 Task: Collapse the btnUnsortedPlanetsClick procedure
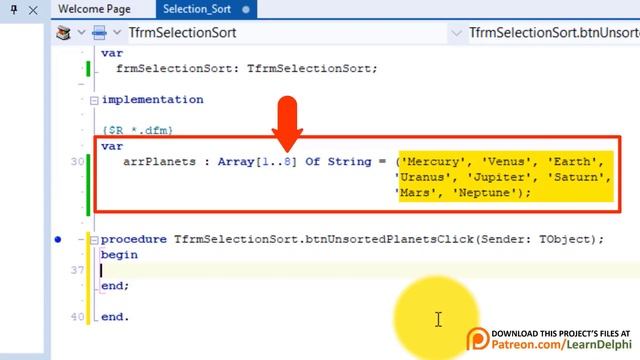click(94, 240)
